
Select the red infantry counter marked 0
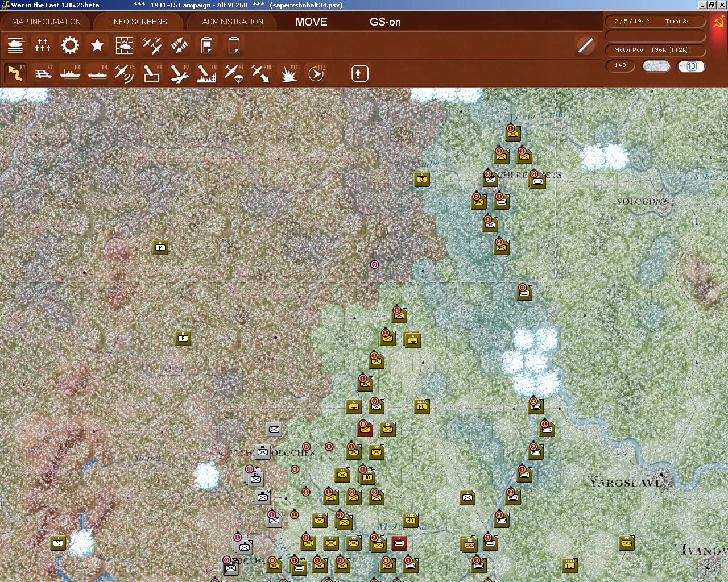(365, 429)
